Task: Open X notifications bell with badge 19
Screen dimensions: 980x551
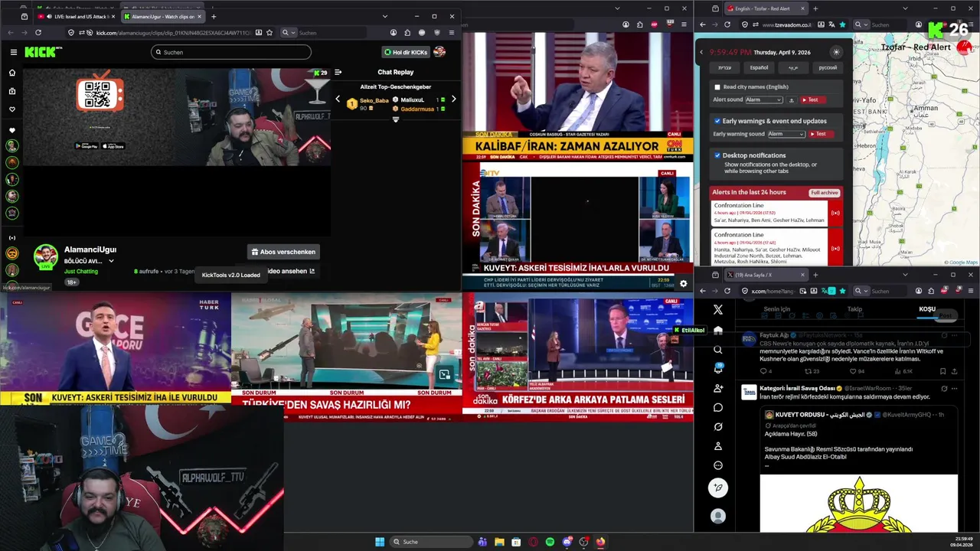Action: point(717,369)
